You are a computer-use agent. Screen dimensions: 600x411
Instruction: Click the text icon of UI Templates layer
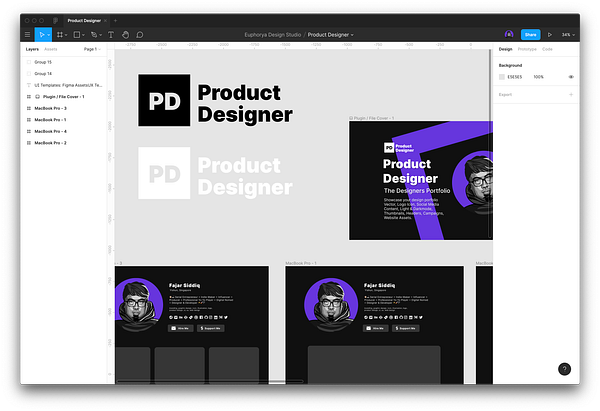tap(29, 85)
